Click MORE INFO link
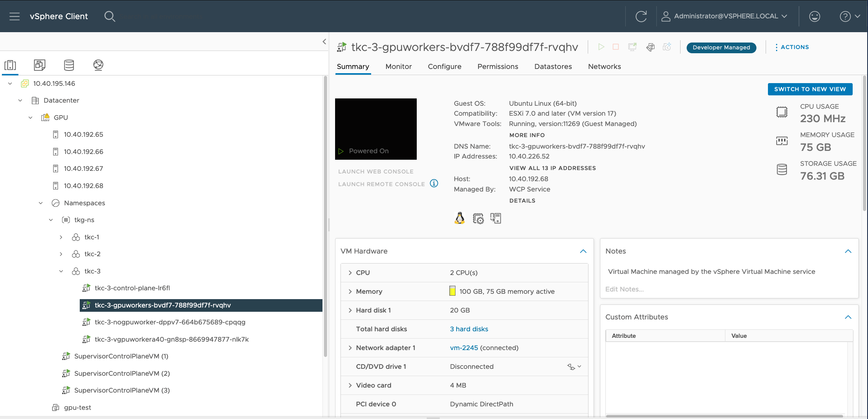The image size is (868, 419). pyautogui.click(x=527, y=135)
